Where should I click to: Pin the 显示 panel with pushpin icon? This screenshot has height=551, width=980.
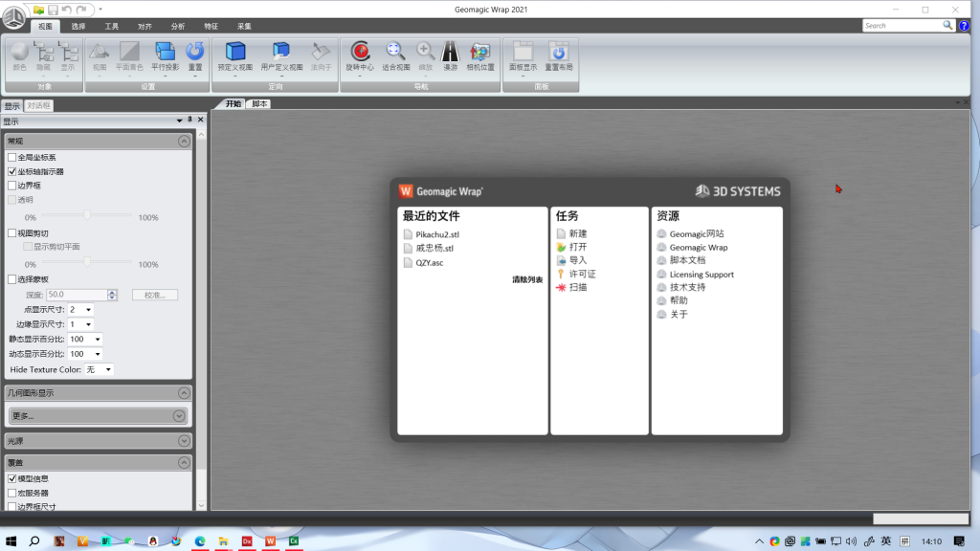pos(190,120)
